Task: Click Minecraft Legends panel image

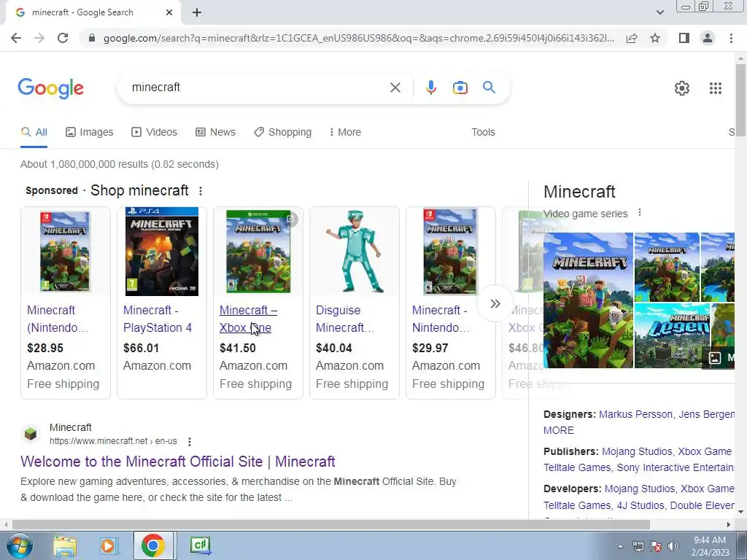Action: [x=672, y=336]
